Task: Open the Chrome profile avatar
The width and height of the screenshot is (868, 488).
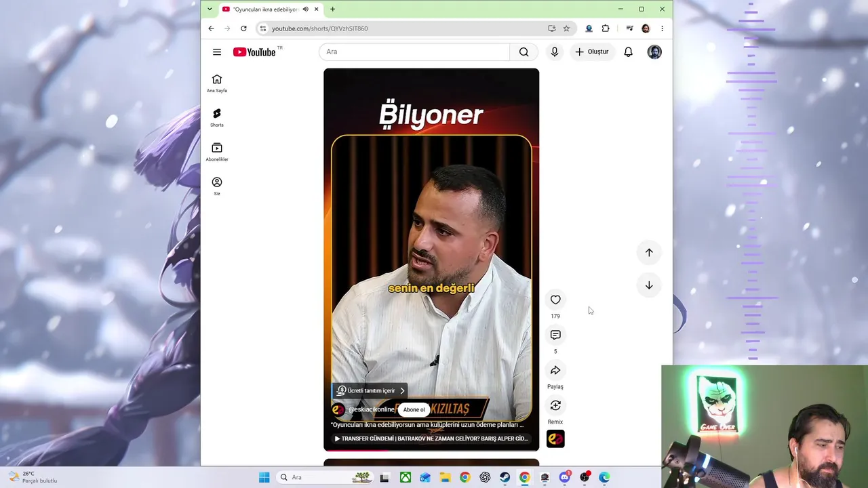Action: point(646,28)
